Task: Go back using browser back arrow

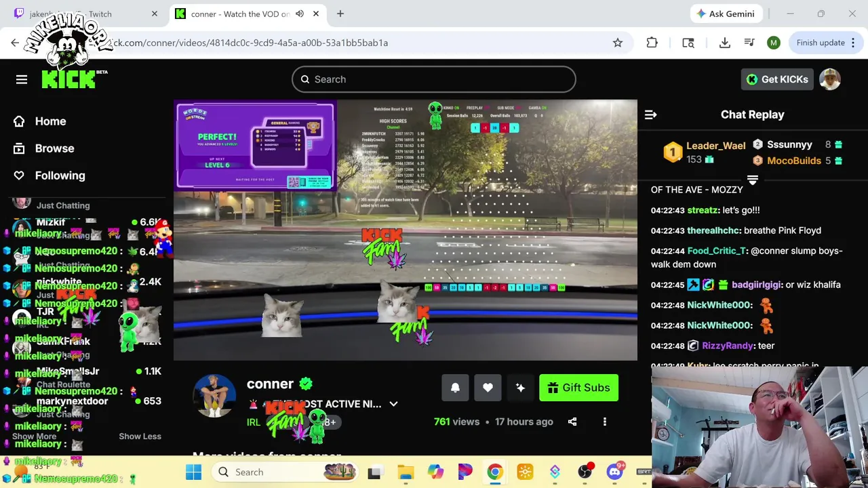Action: pyautogui.click(x=15, y=43)
